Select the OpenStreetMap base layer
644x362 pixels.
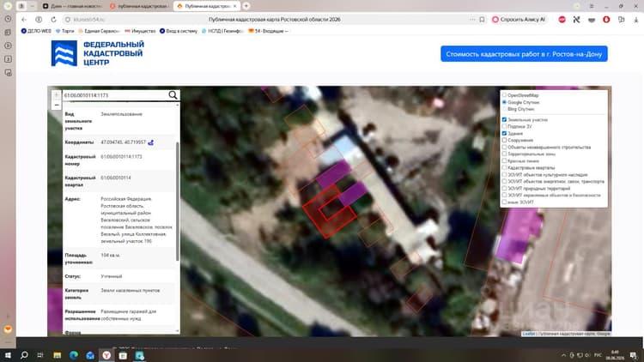point(504,95)
